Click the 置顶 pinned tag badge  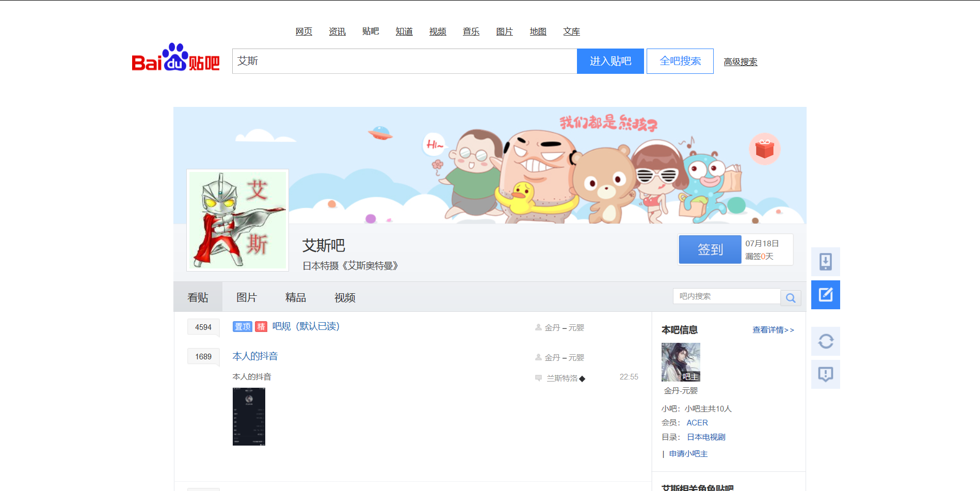pyautogui.click(x=243, y=326)
